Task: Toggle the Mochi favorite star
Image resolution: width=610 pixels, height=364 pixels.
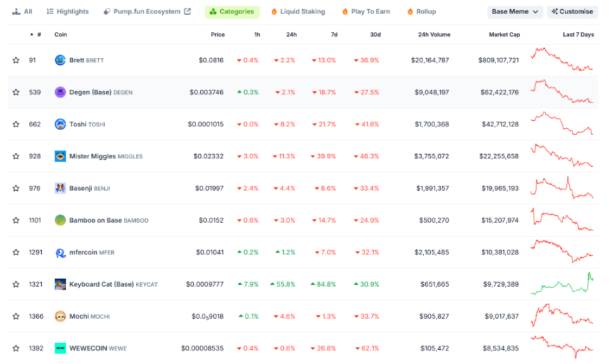Action: coord(16,316)
